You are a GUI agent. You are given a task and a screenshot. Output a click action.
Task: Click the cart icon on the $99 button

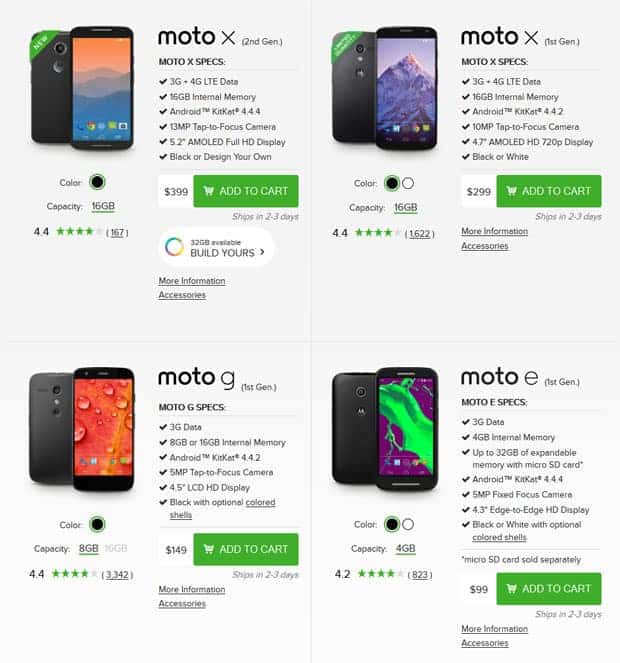[x=511, y=588]
